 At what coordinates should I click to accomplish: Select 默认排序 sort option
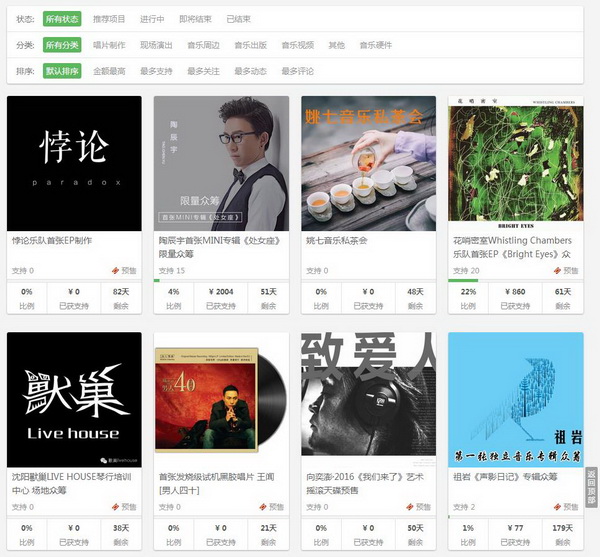click(62, 71)
